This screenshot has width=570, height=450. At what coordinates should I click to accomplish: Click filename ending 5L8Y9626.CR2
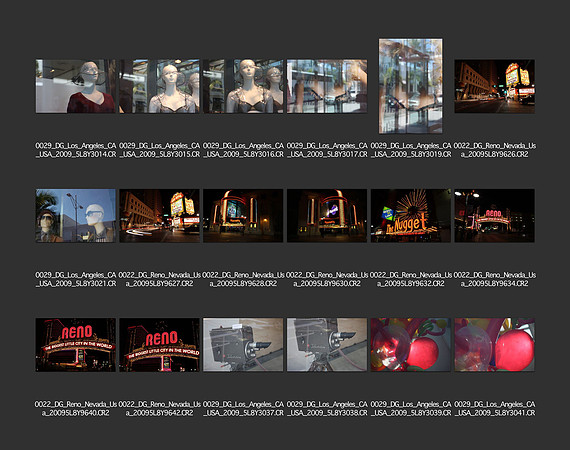(494, 150)
